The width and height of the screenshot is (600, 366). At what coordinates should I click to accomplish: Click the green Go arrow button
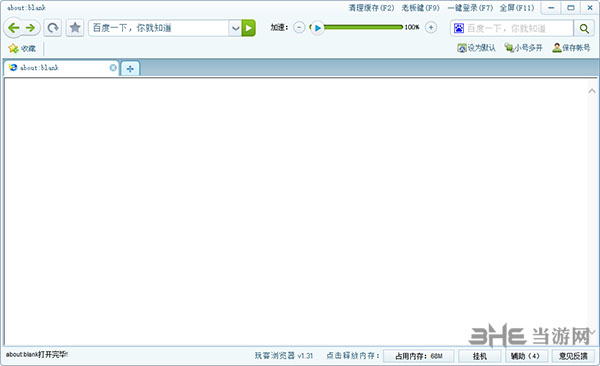click(x=249, y=28)
